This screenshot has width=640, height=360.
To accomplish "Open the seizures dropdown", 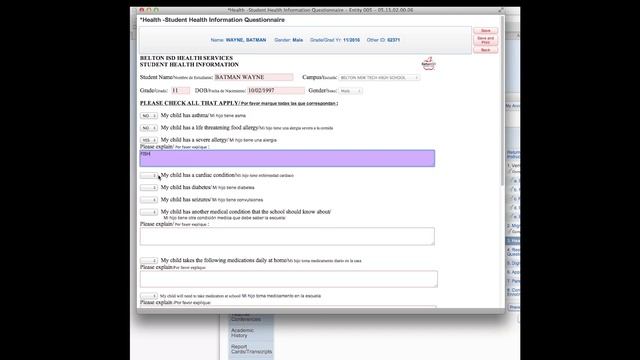I will [x=149, y=200].
